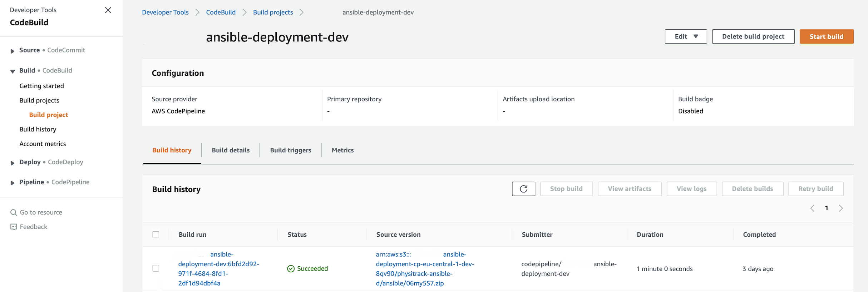868x292 pixels.
Task: Click the Go to resource search icon
Action: click(14, 212)
